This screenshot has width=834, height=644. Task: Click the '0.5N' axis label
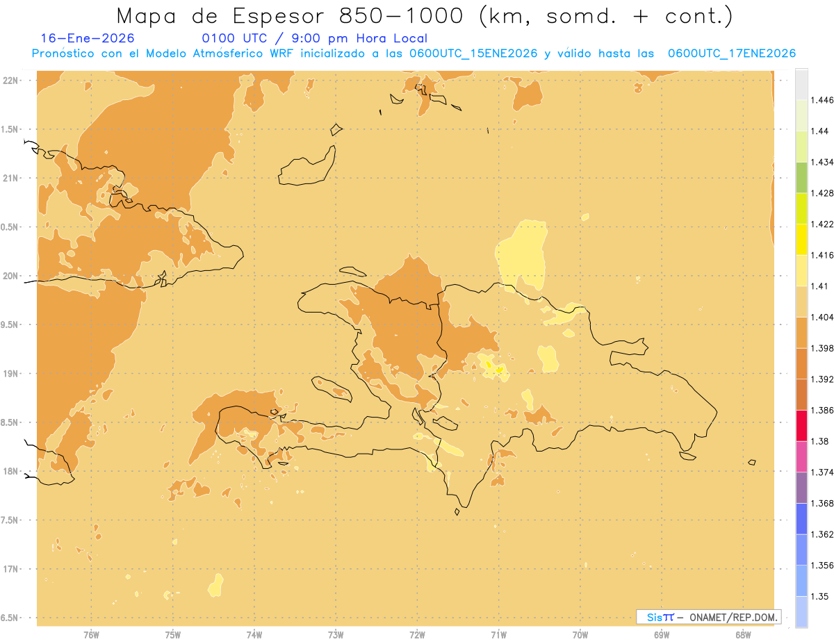click(x=10, y=227)
